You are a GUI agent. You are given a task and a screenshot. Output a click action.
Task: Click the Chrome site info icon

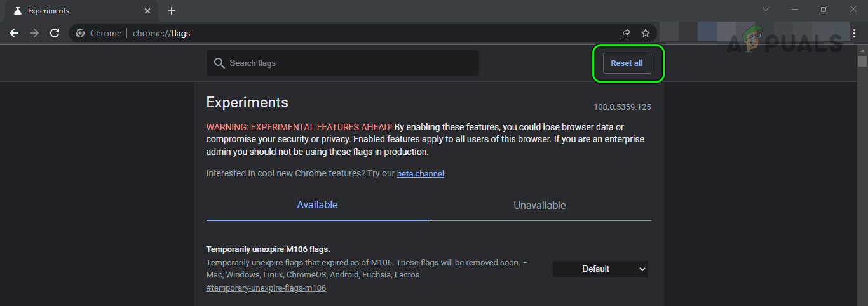(80, 33)
